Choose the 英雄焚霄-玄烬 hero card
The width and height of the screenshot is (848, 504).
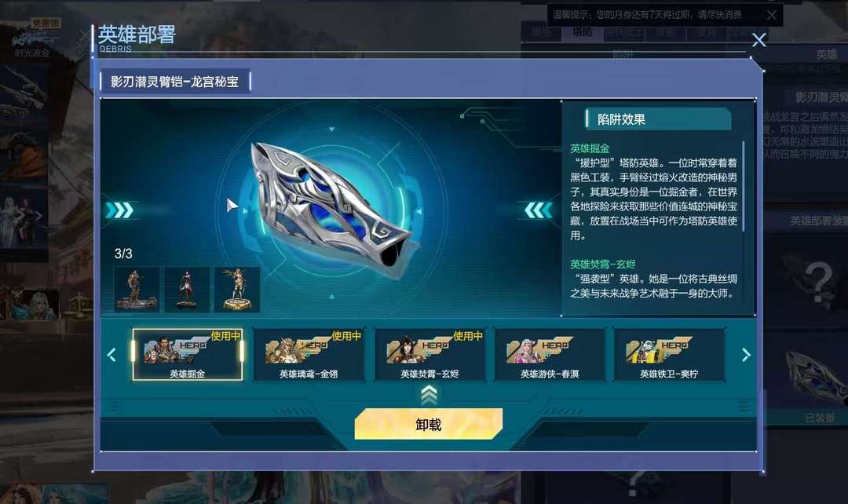pos(430,355)
